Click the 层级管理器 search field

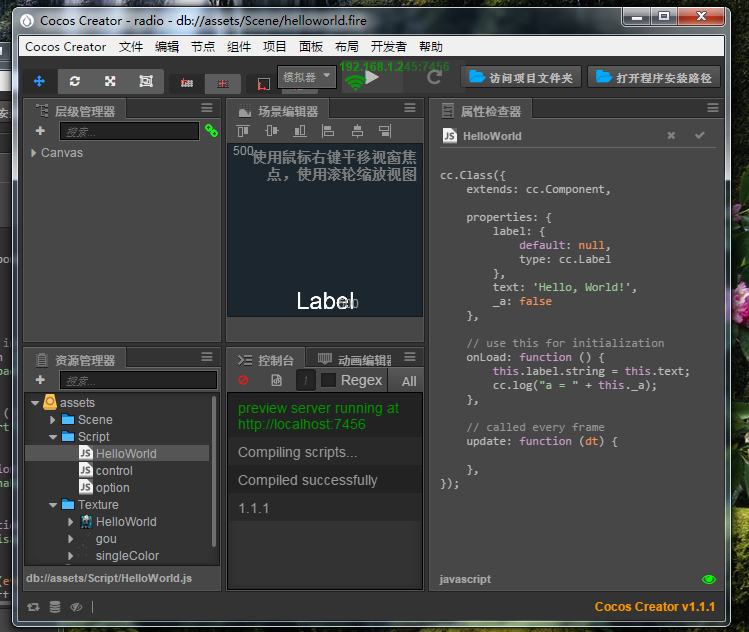coord(129,131)
